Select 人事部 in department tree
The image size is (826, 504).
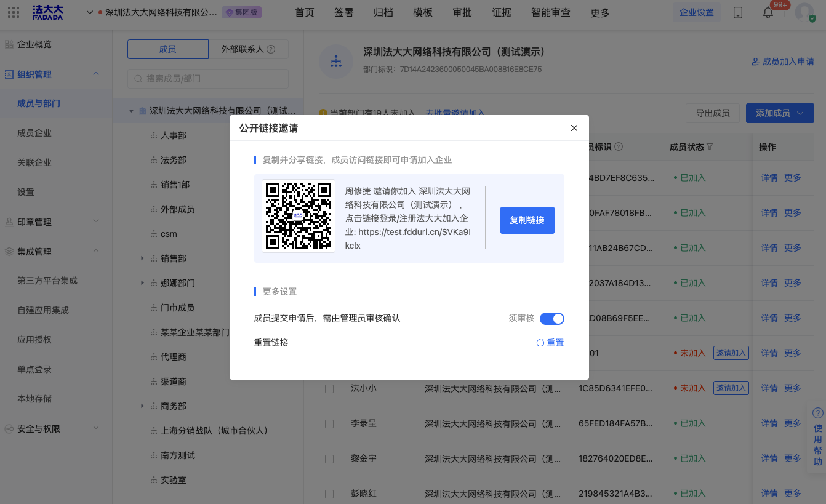(174, 135)
